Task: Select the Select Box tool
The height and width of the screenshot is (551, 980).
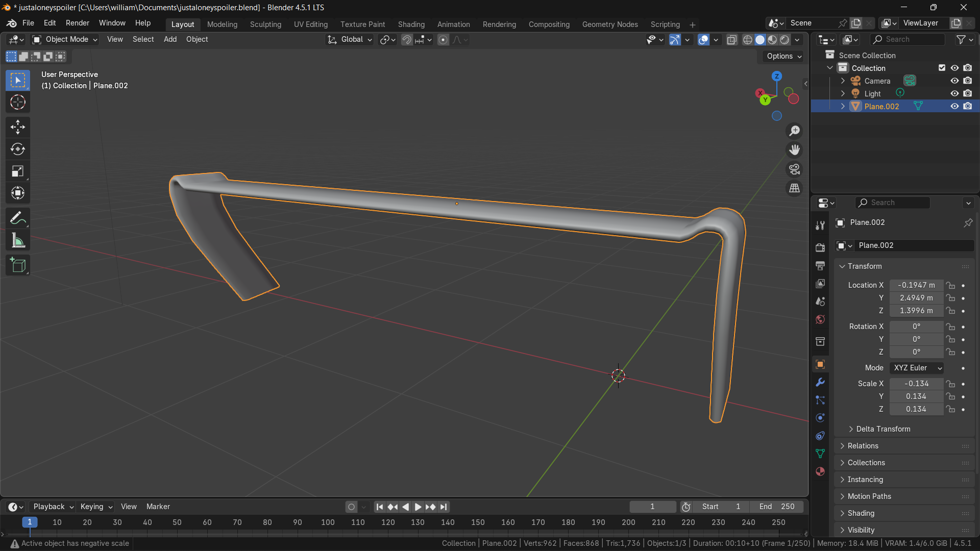Action: coord(18,81)
